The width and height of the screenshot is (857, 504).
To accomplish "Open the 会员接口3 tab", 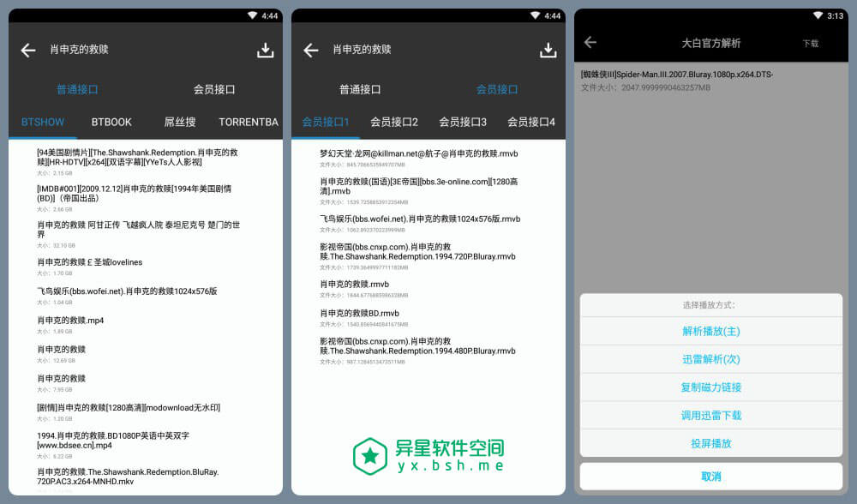I will [463, 122].
